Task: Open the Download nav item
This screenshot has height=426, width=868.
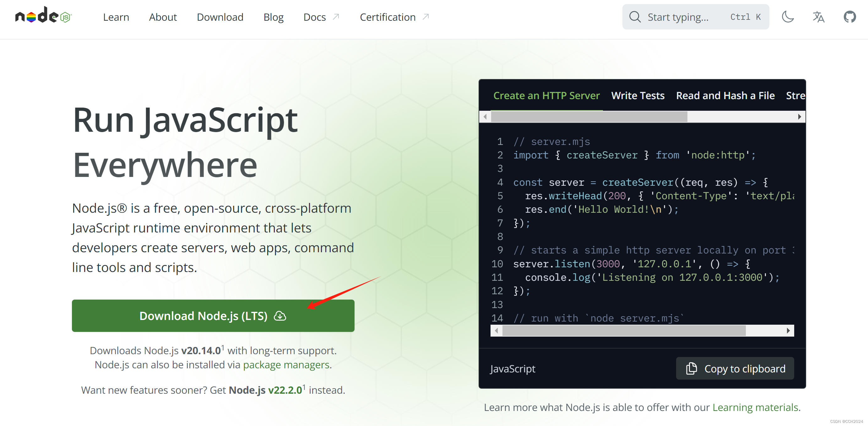Action: (x=220, y=17)
